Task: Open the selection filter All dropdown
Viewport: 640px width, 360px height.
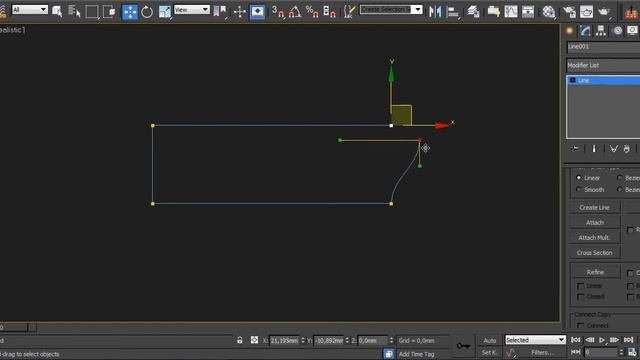Action: pos(30,9)
